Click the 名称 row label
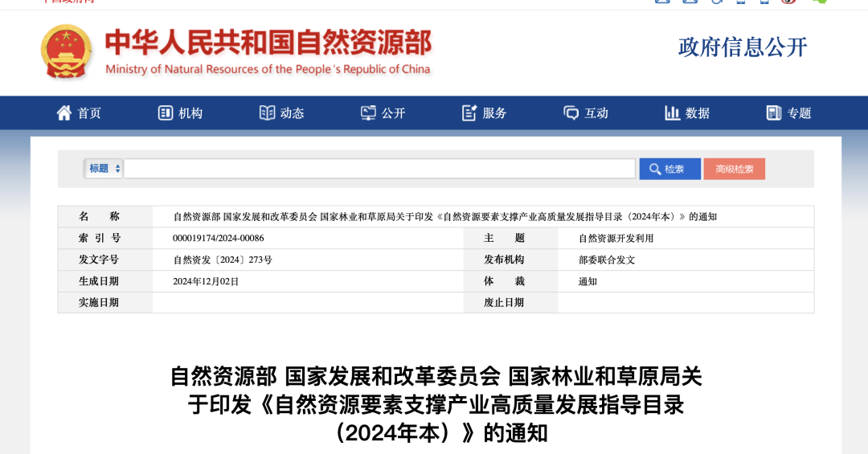Screen dimensions: 868x454 pyautogui.click(x=99, y=216)
